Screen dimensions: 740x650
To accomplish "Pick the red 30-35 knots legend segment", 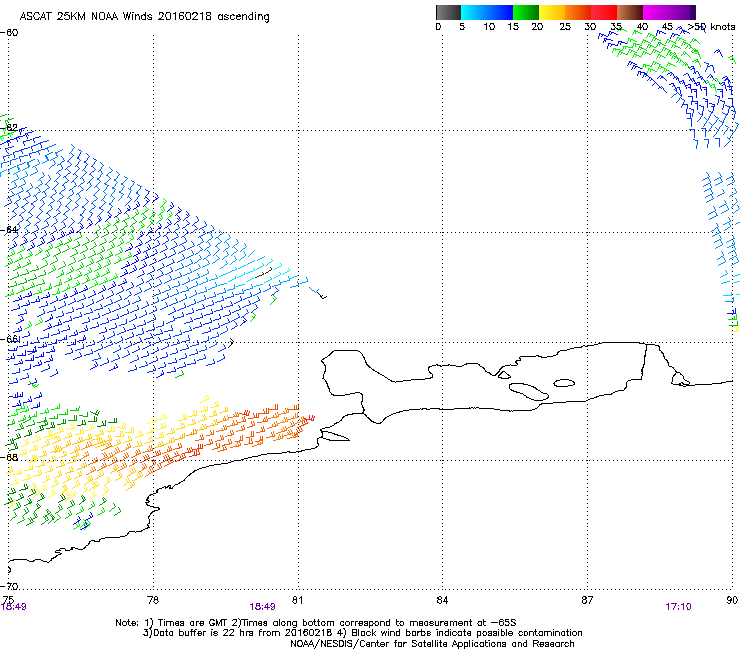I will (604, 12).
